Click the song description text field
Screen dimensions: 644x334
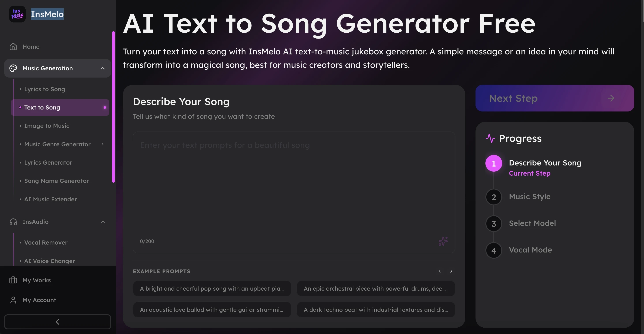[x=294, y=185]
